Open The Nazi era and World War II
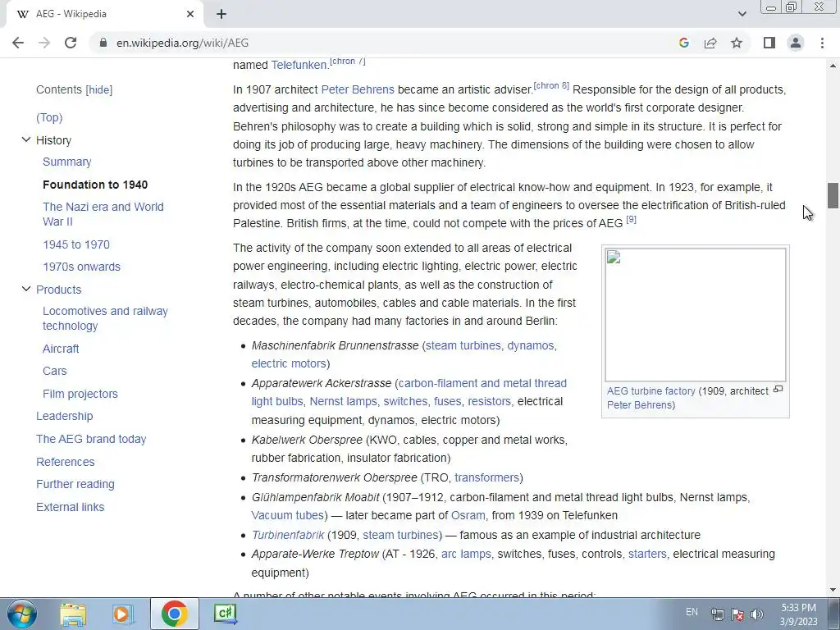 point(103,214)
